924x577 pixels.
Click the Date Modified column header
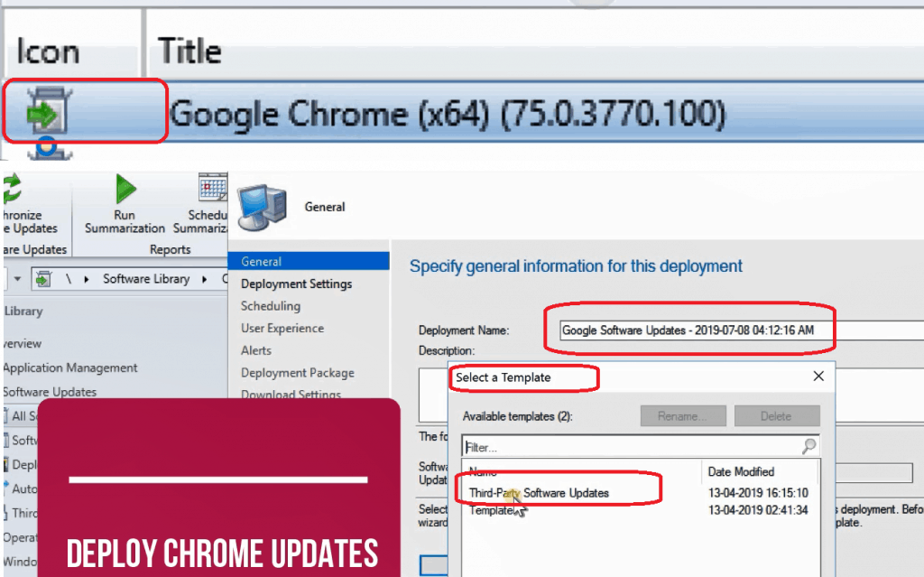coord(741,471)
